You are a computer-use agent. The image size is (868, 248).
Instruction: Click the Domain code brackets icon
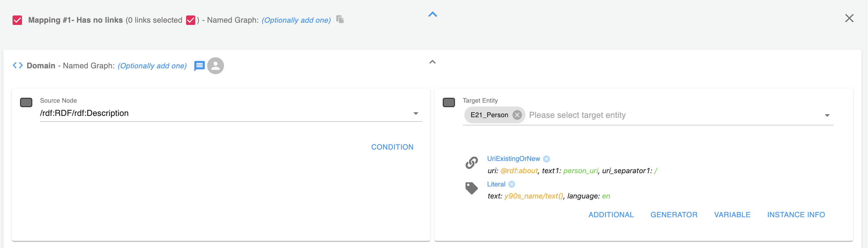pos(18,65)
